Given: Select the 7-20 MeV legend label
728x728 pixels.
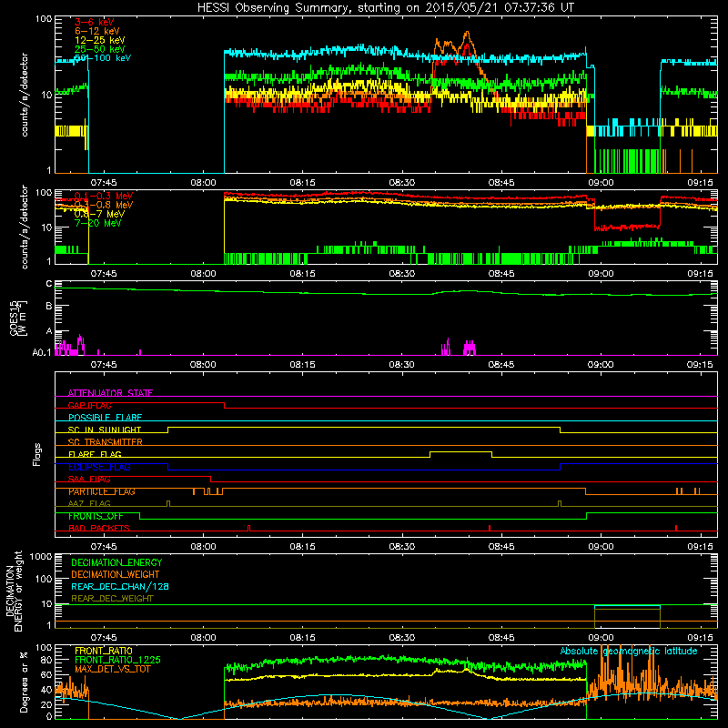Looking at the screenshot, I should [x=98, y=223].
